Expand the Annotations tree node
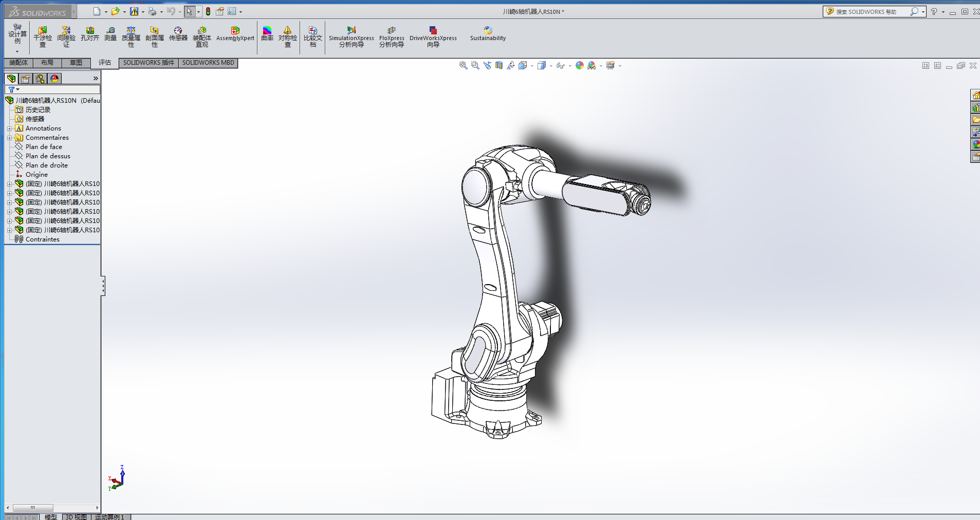 pyautogui.click(x=9, y=128)
